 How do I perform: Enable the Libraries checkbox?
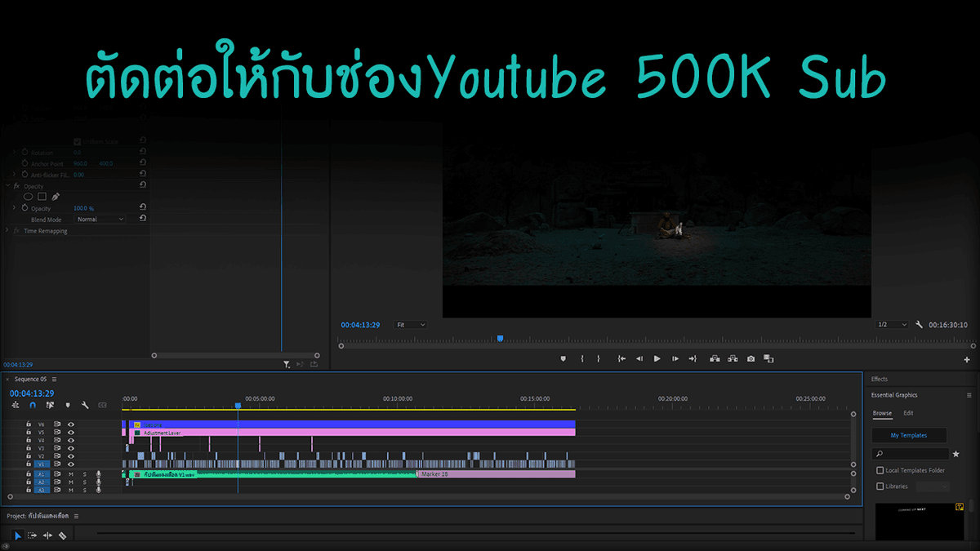point(880,487)
